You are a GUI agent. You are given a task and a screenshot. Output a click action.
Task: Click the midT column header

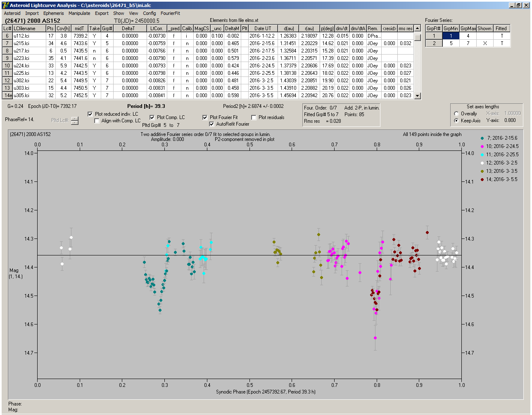(x=80, y=29)
